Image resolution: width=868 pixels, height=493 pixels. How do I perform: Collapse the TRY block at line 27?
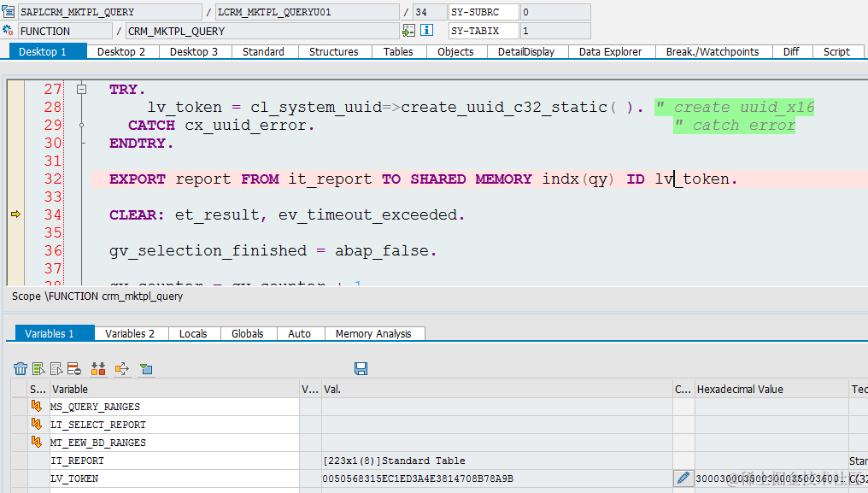[81, 89]
